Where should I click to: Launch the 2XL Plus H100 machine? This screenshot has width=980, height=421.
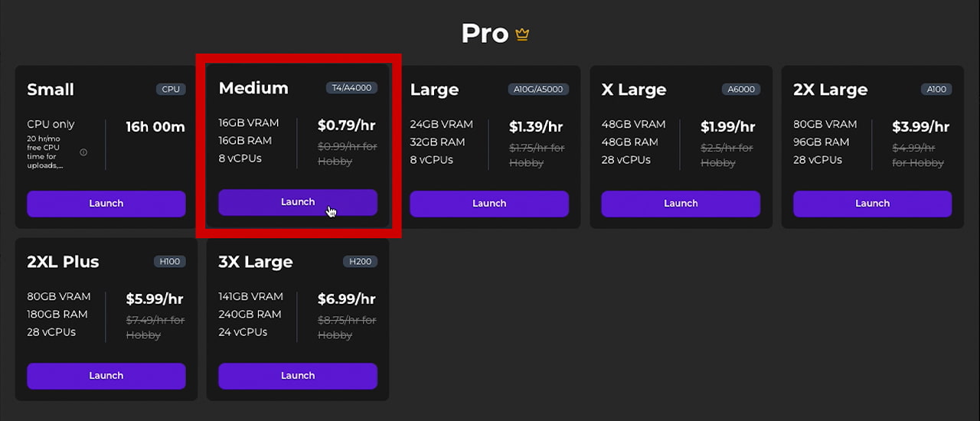(106, 376)
